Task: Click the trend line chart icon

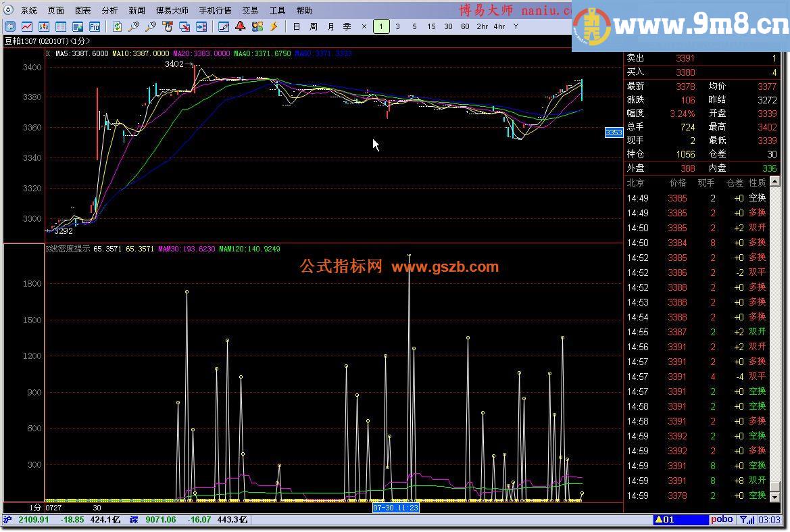Action: click(x=26, y=26)
